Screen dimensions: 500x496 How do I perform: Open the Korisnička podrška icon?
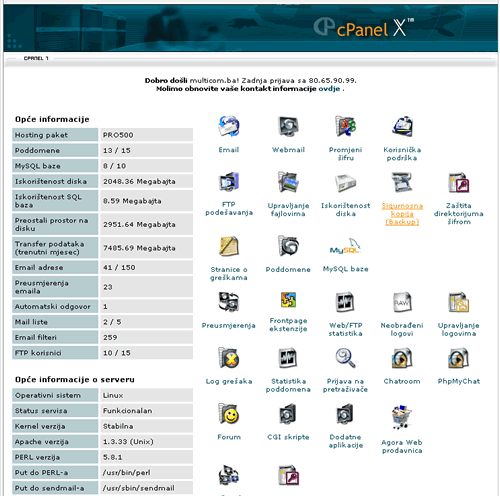coord(402,127)
